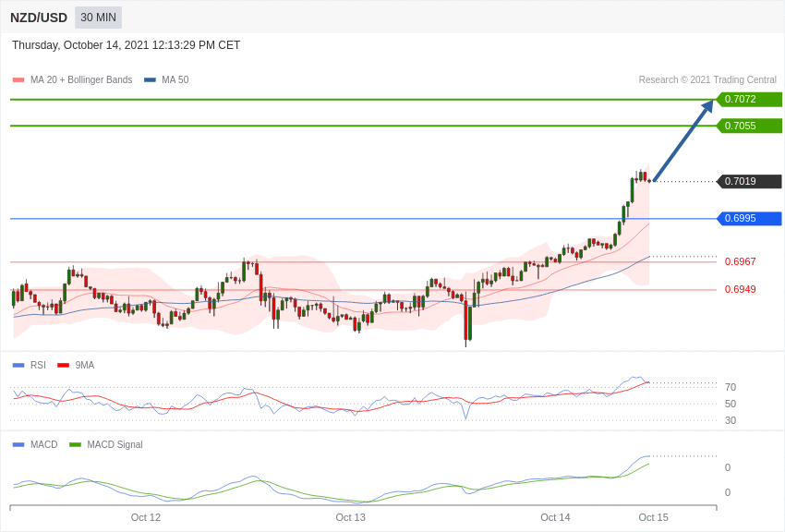Click the 0.7019 current price tag
The height and width of the screenshot is (532, 785).
[749, 181]
